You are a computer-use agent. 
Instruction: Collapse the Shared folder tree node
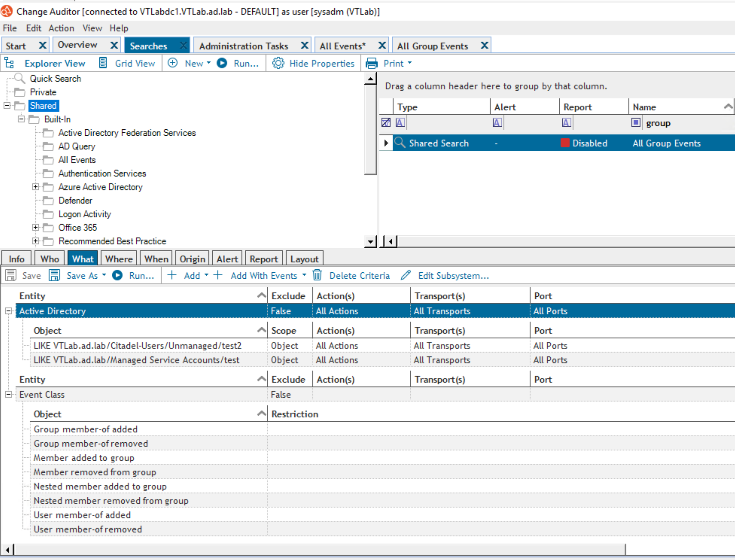tap(7, 106)
